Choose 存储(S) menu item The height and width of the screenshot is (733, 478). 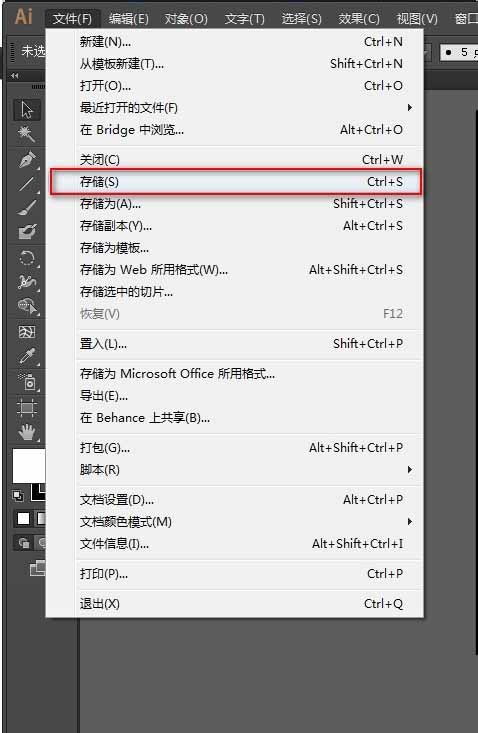(x=235, y=182)
